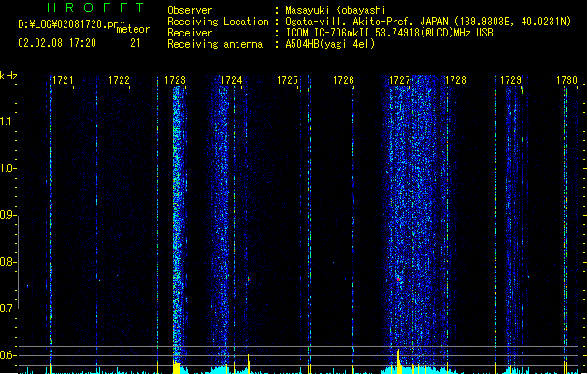Select the antenna value A504HB(yagi 4el)

click(x=330, y=44)
